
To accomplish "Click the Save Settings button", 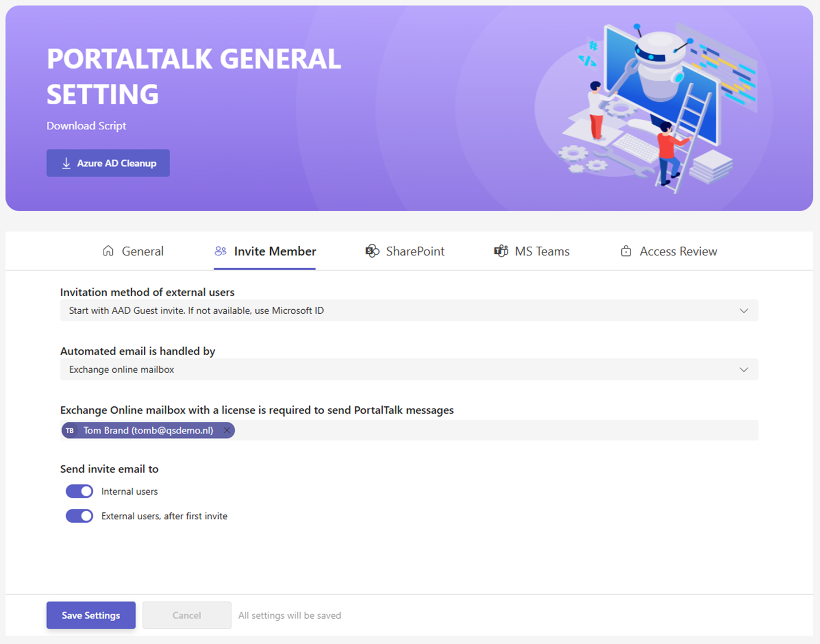I will (91, 615).
